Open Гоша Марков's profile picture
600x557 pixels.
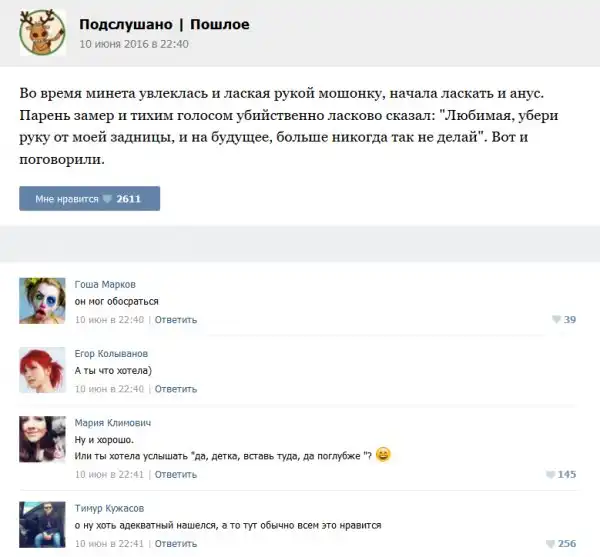[x=42, y=301]
